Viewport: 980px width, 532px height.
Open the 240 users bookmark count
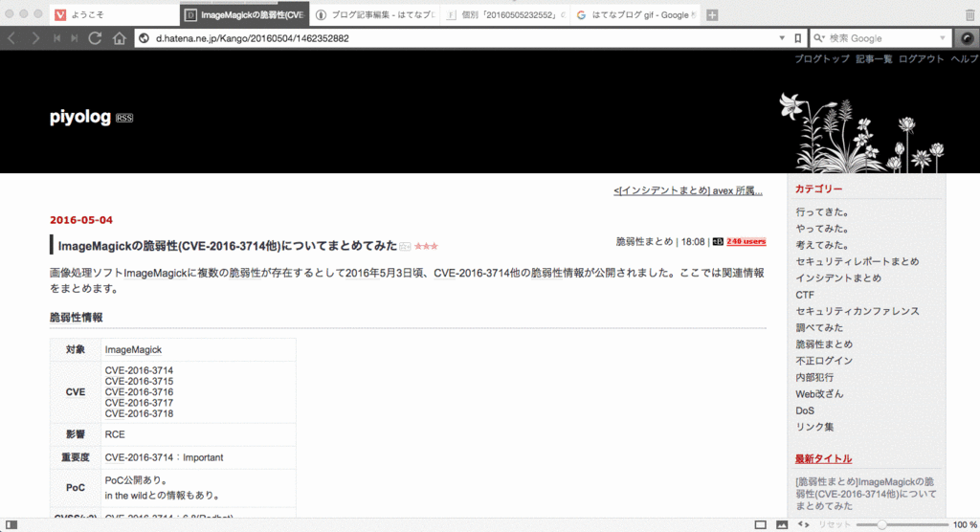pos(746,241)
